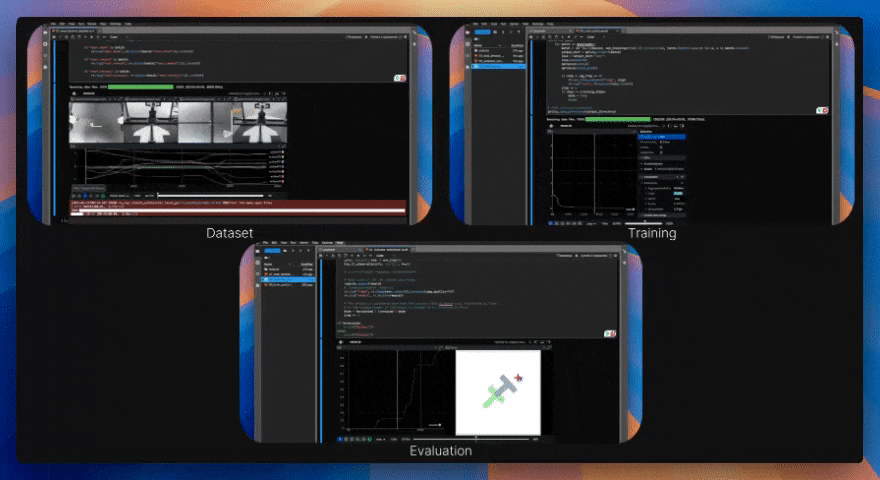The image size is (880, 480).
Task: Open the file browser icon in Training window sidebar
Action: 468,33
